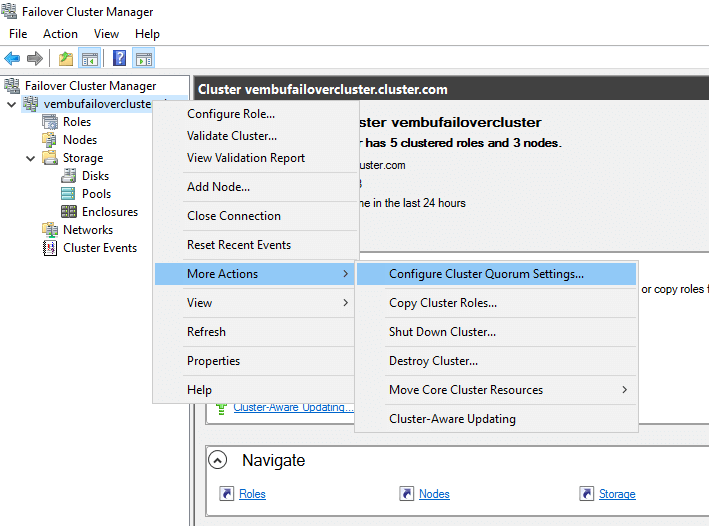Click the title bar Failover Cluster Manager icon
The height and width of the screenshot is (526, 709).
(x=9, y=11)
